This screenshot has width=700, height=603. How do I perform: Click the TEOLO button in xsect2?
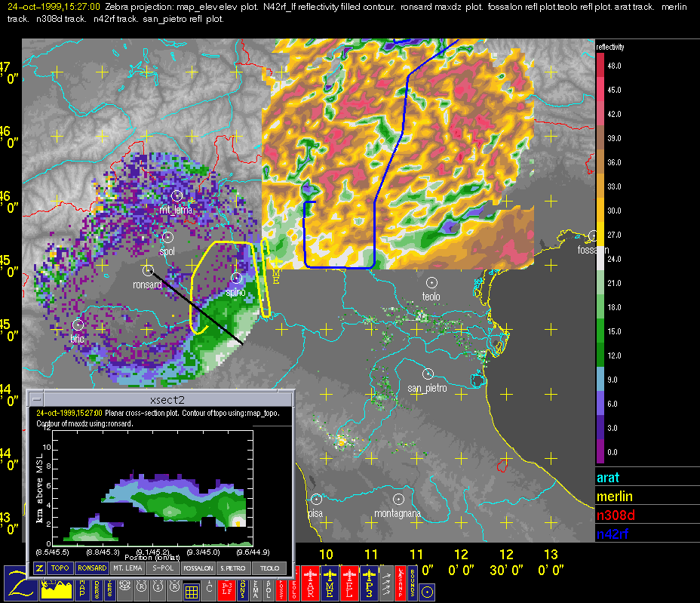(x=270, y=568)
